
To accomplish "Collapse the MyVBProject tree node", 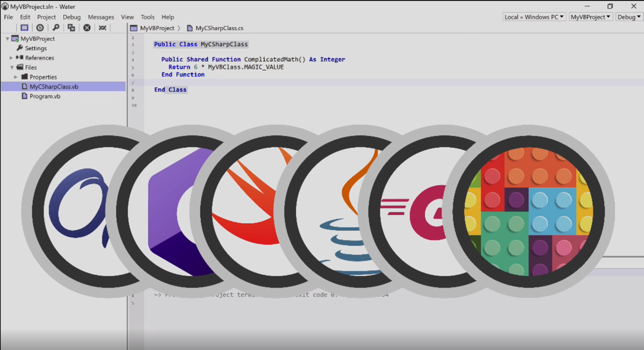I will (x=7, y=39).
